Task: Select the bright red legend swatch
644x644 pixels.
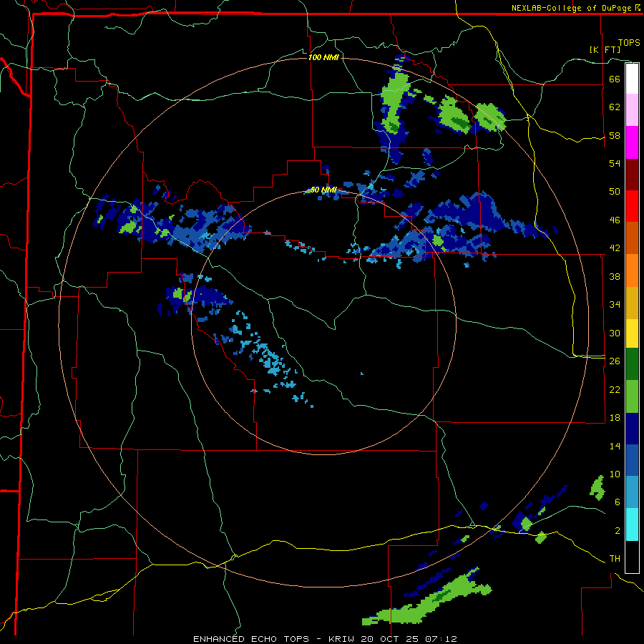Action: point(632,206)
